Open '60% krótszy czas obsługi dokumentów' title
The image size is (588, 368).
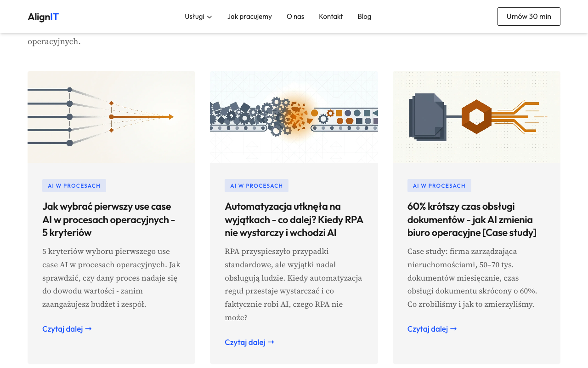click(x=472, y=219)
